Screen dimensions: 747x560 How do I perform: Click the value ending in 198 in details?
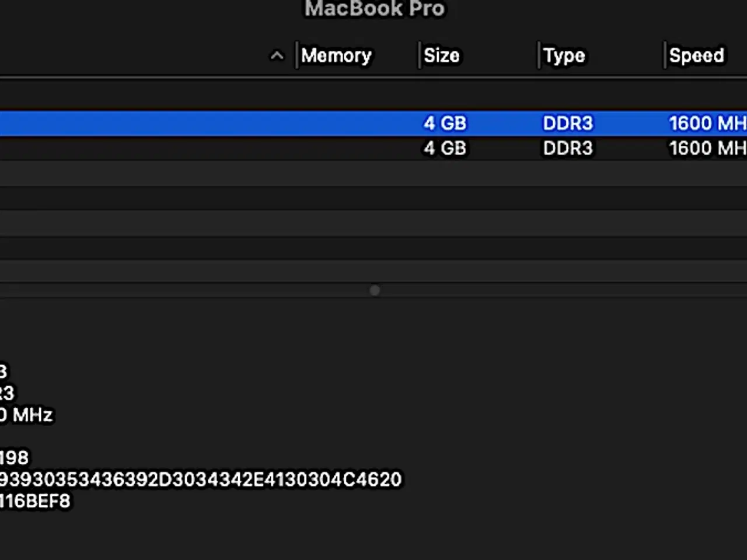[15, 458]
